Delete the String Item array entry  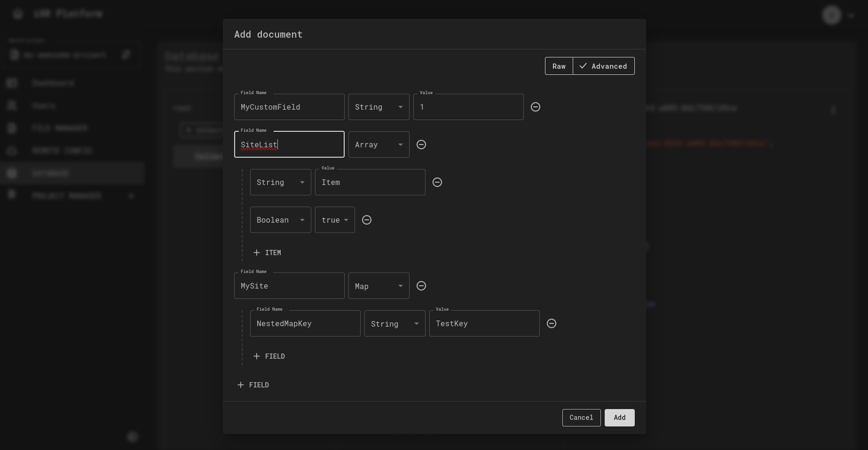pyautogui.click(x=437, y=182)
